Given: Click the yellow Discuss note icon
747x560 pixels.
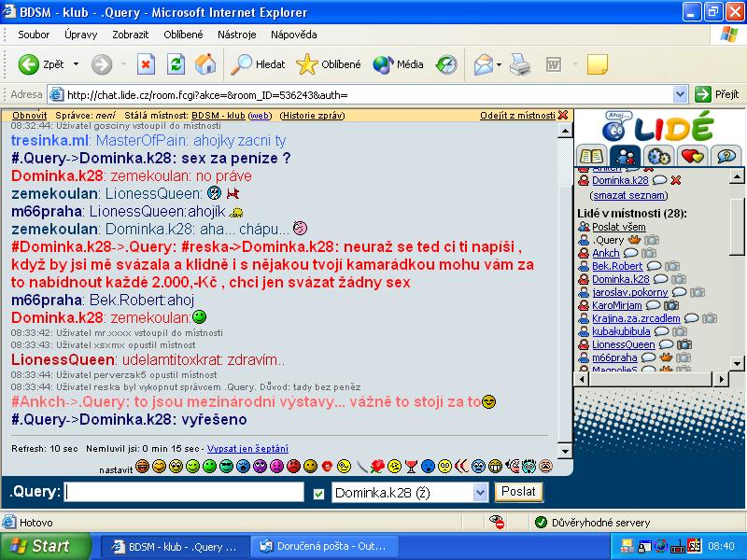Looking at the screenshot, I should (x=597, y=64).
